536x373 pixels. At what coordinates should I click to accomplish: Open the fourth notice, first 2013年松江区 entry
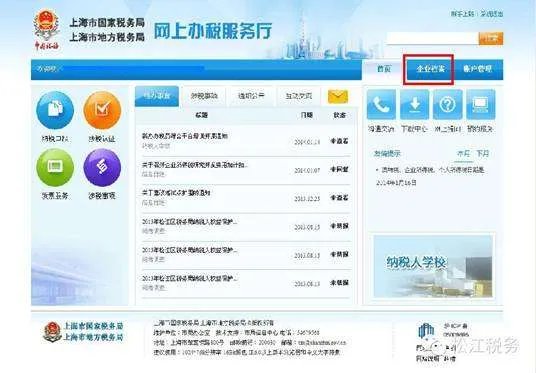click(190, 222)
